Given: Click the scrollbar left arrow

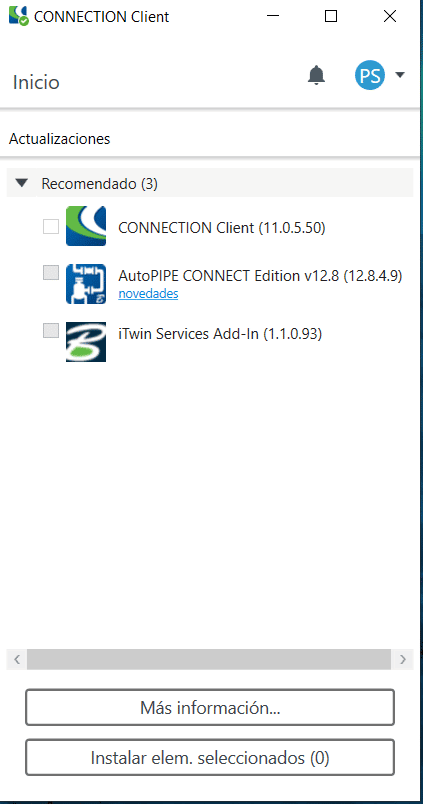Looking at the screenshot, I should [x=17, y=659].
